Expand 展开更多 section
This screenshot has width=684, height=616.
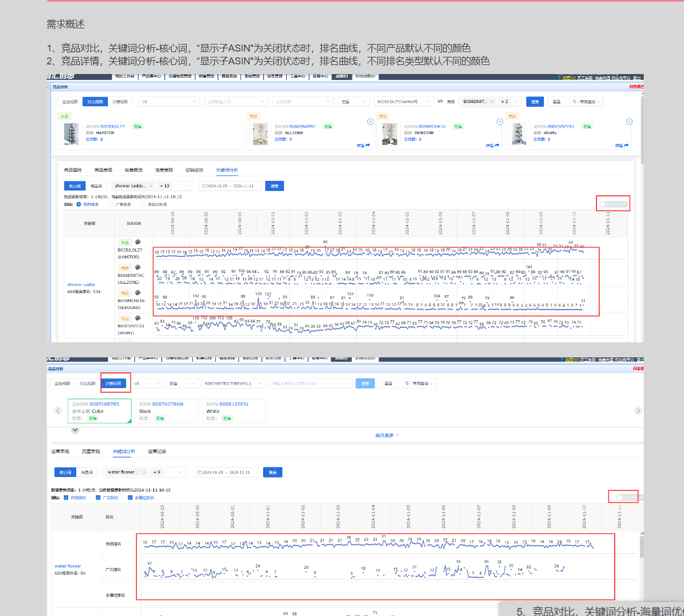click(x=387, y=435)
